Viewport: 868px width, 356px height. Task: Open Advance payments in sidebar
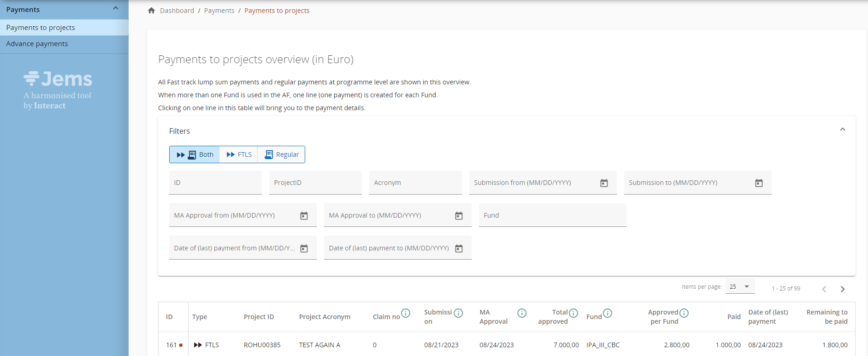point(37,44)
